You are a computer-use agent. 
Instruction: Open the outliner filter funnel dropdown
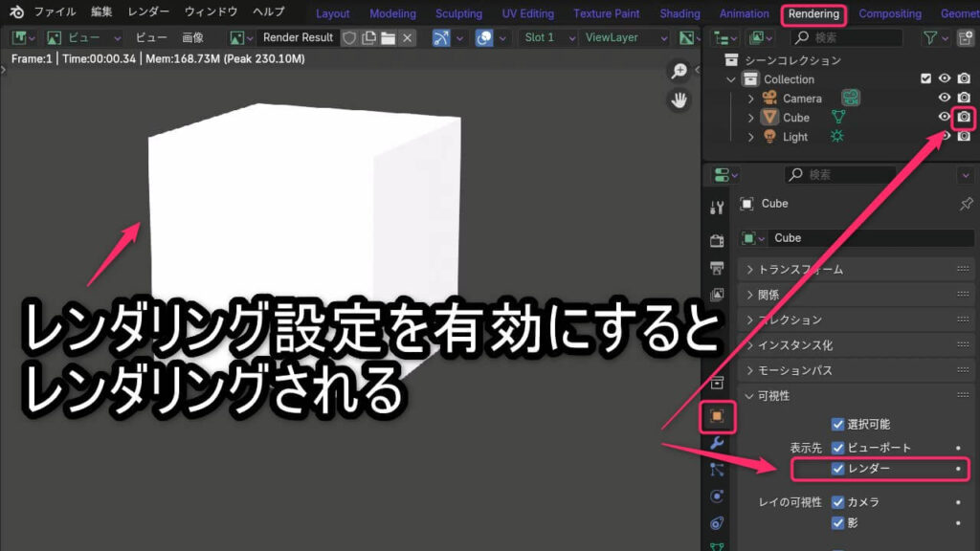tap(936, 38)
